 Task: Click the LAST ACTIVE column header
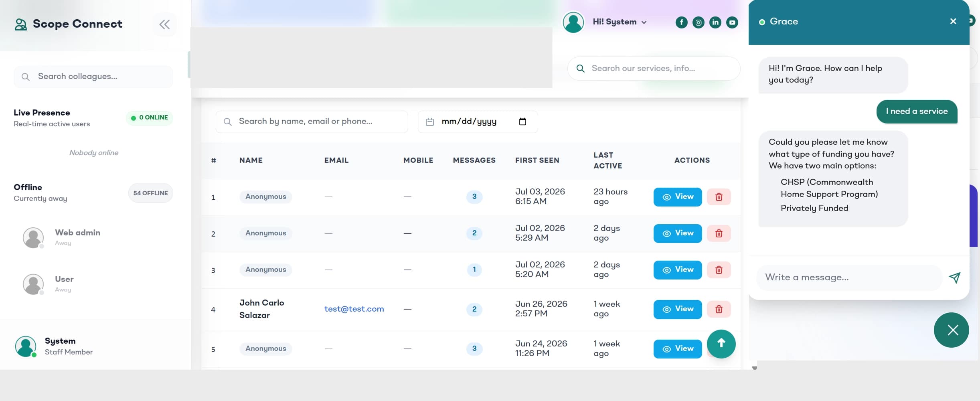608,160
